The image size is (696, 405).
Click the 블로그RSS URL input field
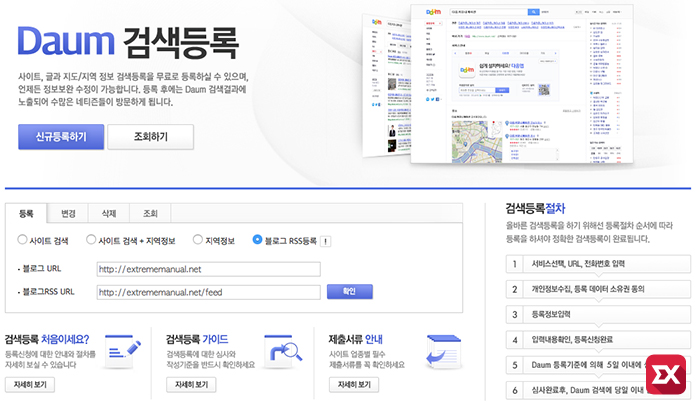(209, 292)
